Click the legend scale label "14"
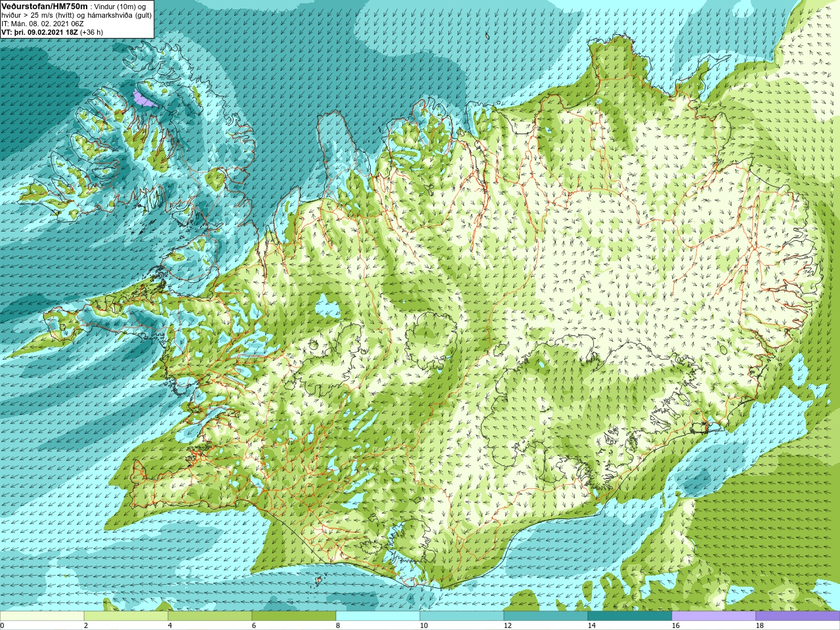Image resolution: width=840 pixels, height=630 pixels. click(592, 626)
